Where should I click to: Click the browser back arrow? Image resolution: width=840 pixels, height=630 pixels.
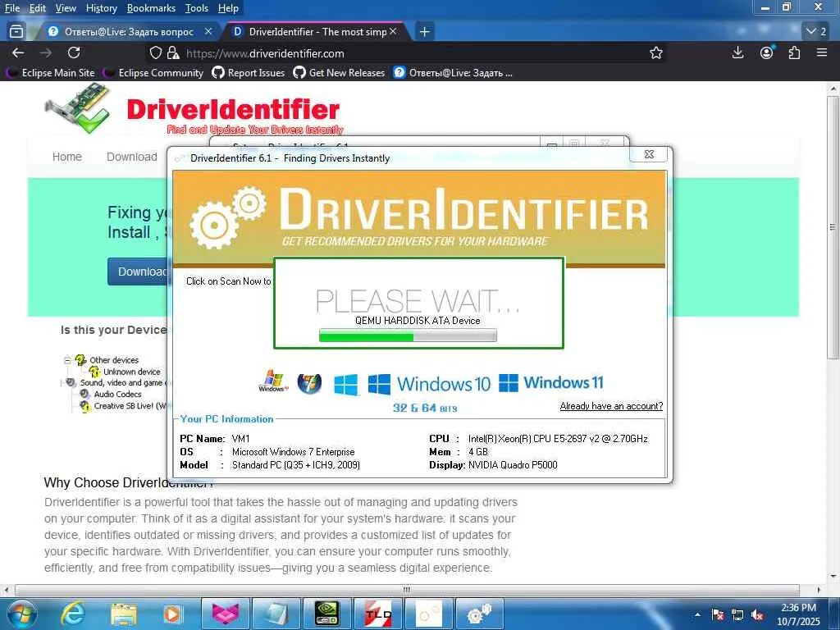coord(18,52)
